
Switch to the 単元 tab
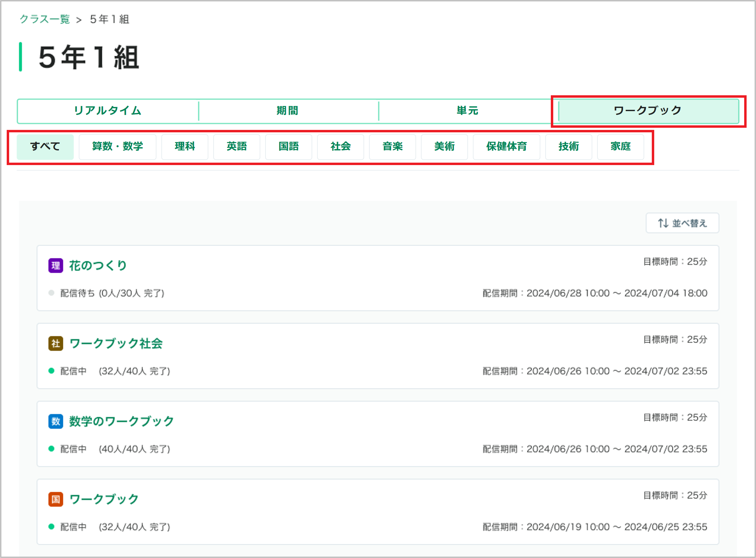pos(468,111)
